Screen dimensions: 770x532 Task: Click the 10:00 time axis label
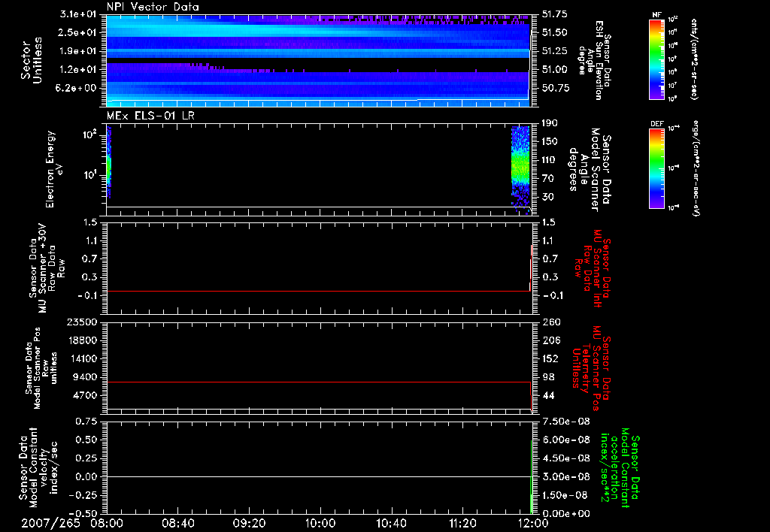tap(320, 521)
